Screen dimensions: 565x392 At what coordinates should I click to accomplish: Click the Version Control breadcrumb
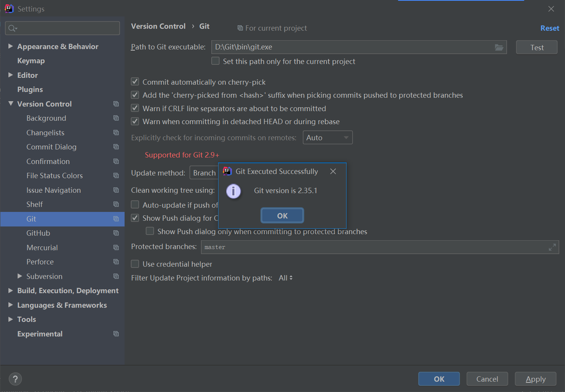[x=158, y=26]
